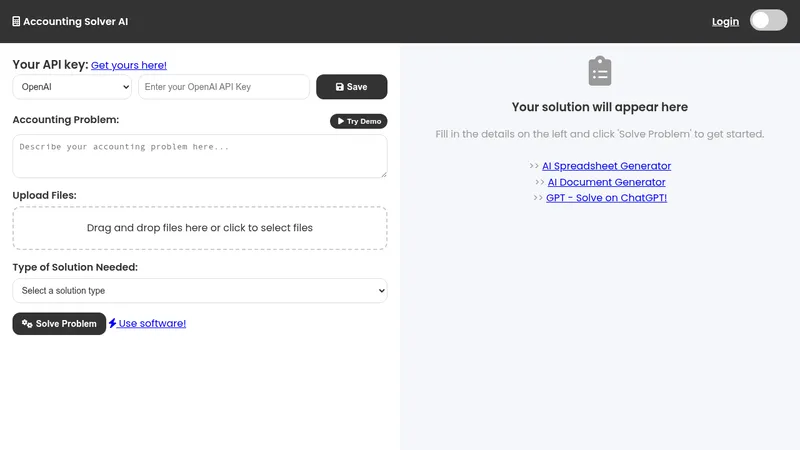
Task: Open the AI Spreadsheet Generator link
Action: pos(606,166)
